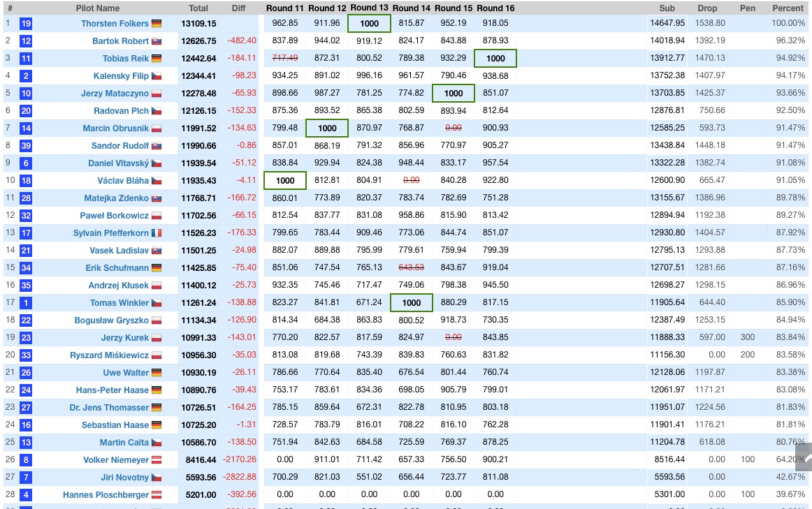Click the Polish flag beside Jerzy Mataczyno

pyautogui.click(x=157, y=94)
